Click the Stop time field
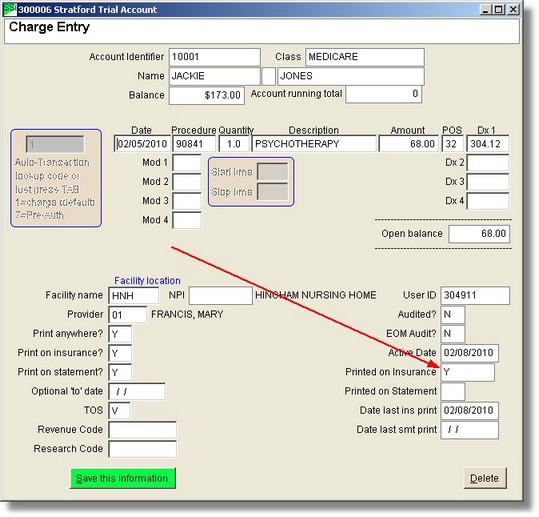This screenshot has width=539, height=517. click(x=273, y=192)
